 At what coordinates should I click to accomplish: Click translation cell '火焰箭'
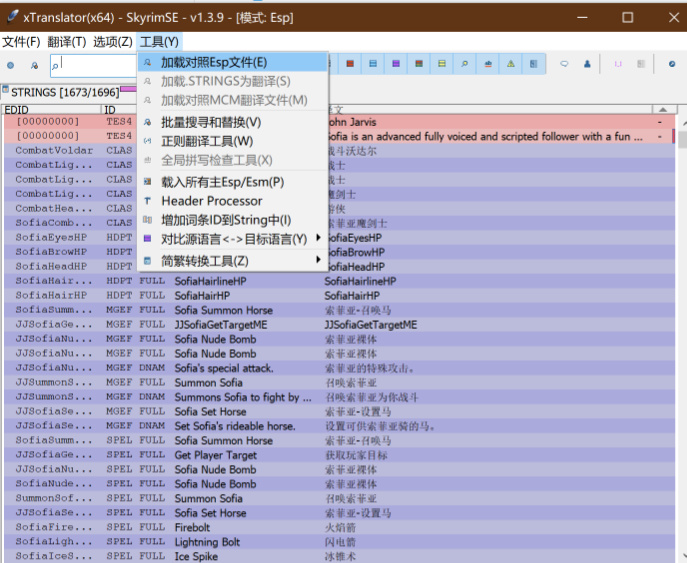[340, 528]
